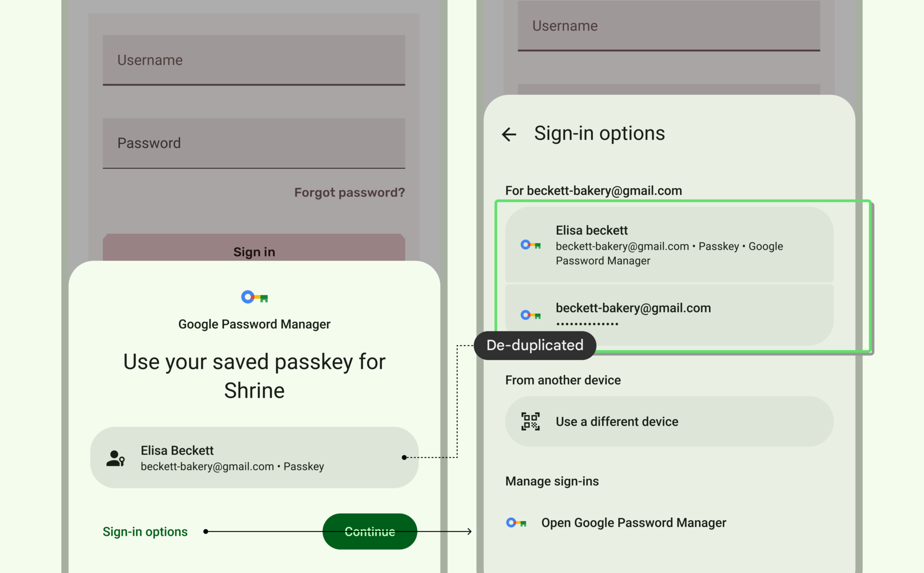Open the Sign-in options link
Image resolution: width=924 pixels, height=573 pixels.
click(145, 532)
